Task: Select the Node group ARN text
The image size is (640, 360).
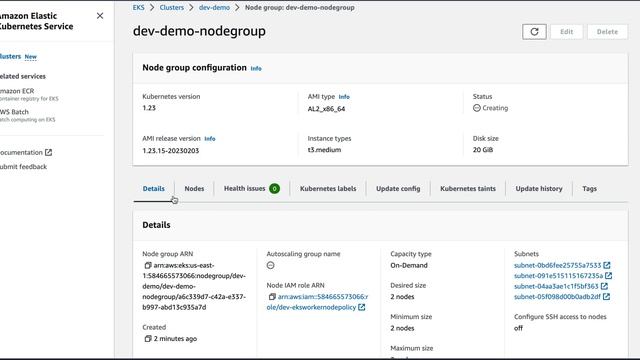Action: 194,286
